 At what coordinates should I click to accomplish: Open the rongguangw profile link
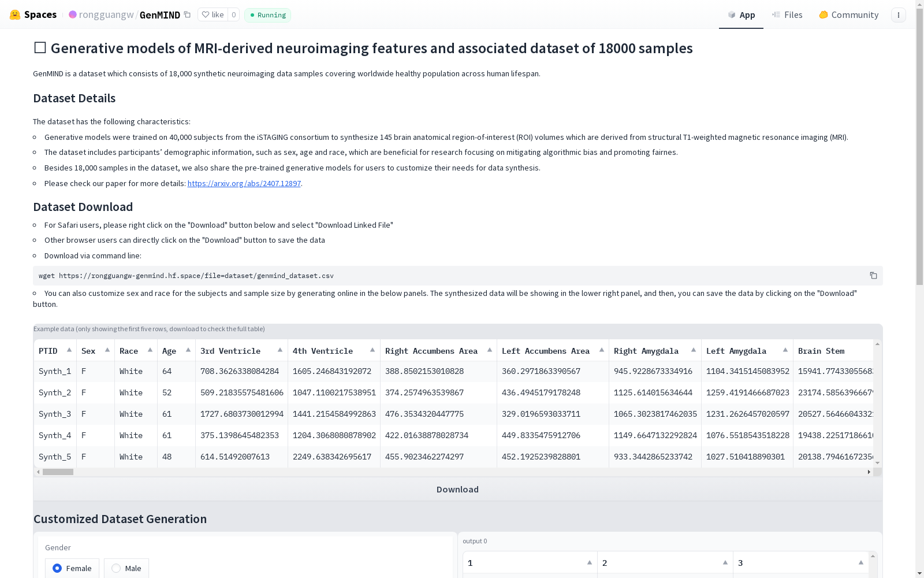(106, 15)
